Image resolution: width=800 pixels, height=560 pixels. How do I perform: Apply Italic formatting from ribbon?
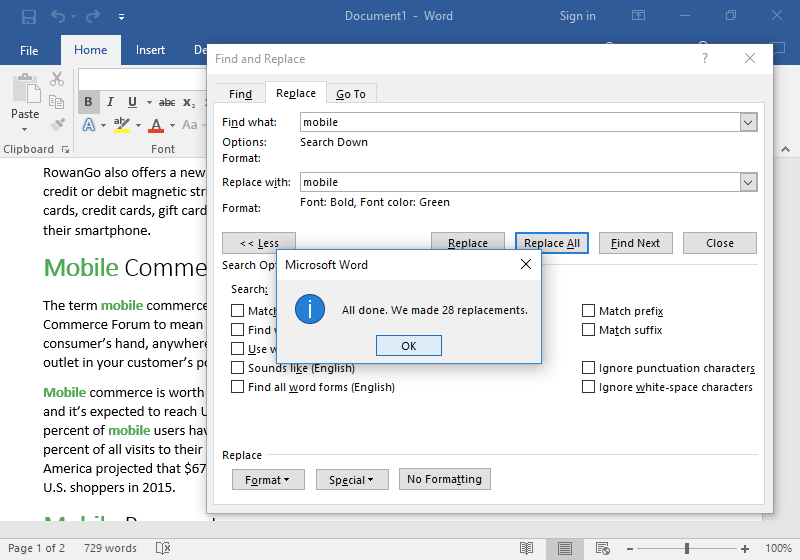tap(110, 102)
